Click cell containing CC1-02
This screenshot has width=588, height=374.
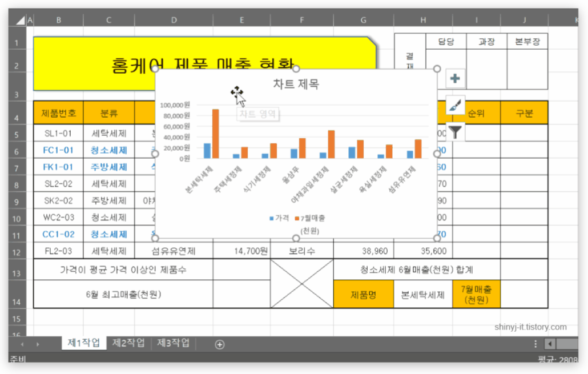coord(58,234)
